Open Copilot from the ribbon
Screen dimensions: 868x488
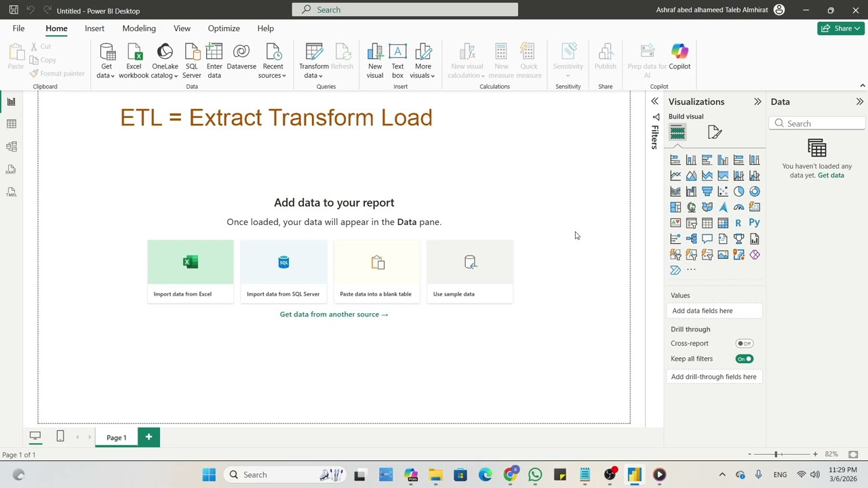[x=679, y=57]
